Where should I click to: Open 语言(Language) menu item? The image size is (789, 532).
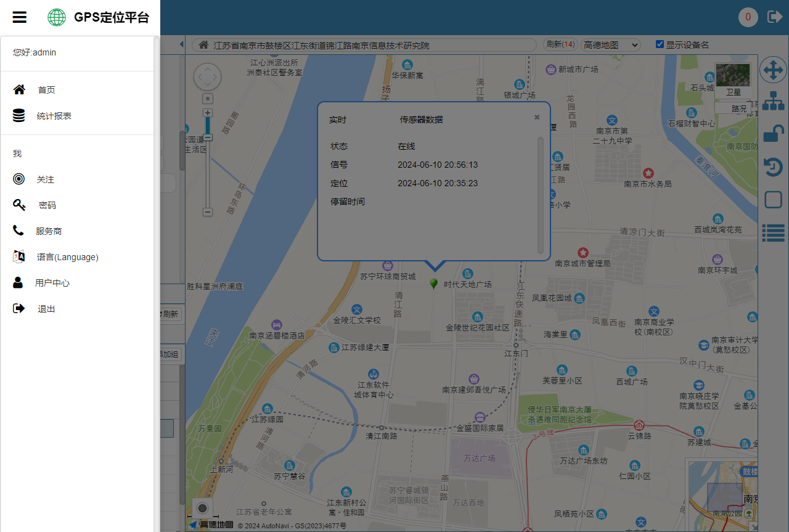(67, 257)
